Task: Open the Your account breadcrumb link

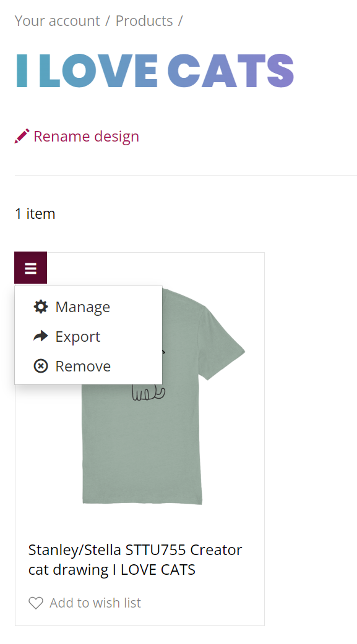Action: pyautogui.click(x=57, y=20)
